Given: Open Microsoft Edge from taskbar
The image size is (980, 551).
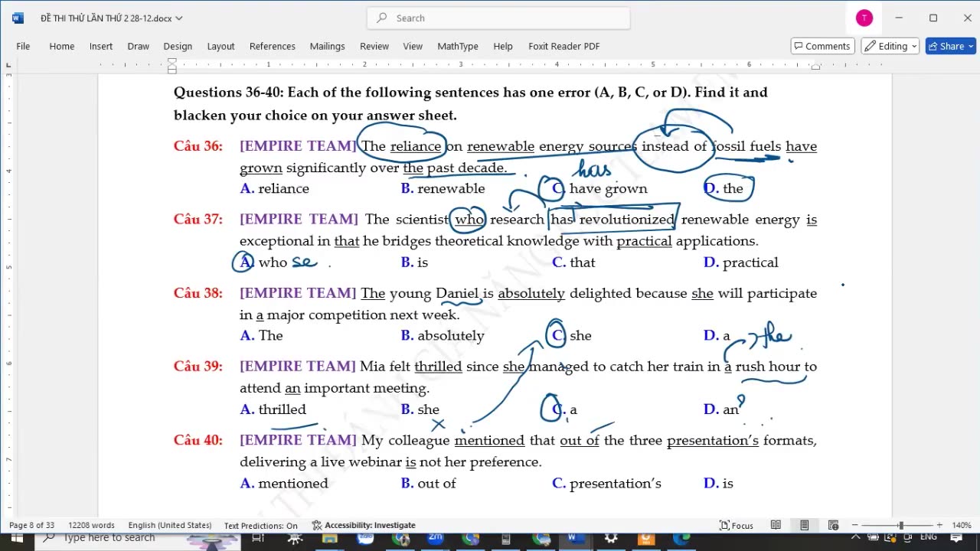Looking at the screenshot, I should [681, 539].
